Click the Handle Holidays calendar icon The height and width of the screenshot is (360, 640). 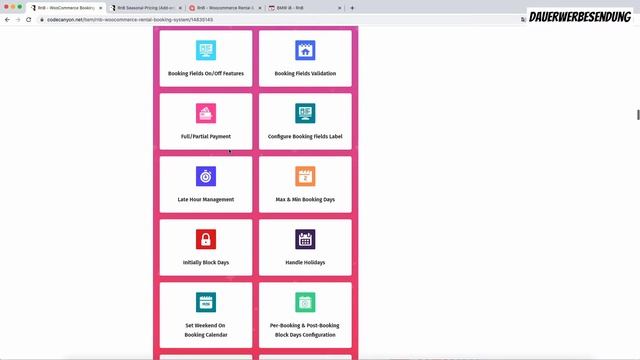coord(305,239)
